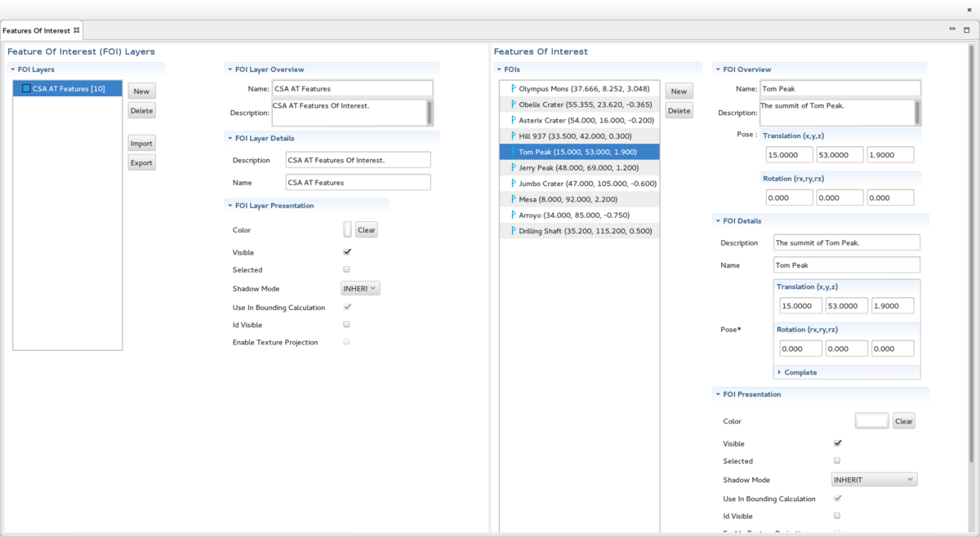Enable the Selected checkbox in FOI Layer Presentation
The width and height of the screenshot is (980, 537).
click(346, 269)
